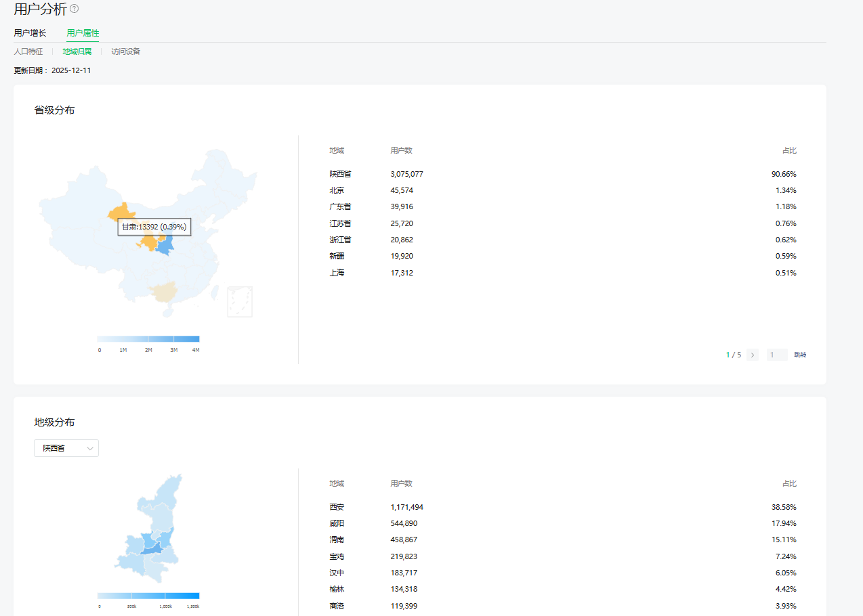Select the 地域归属 sub-tab

click(77, 51)
